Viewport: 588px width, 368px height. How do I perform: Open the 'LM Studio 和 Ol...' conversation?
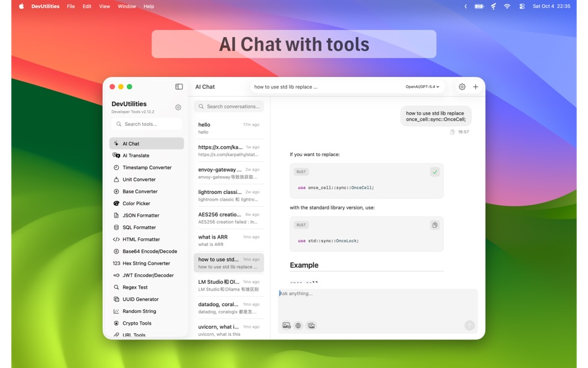(x=229, y=286)
